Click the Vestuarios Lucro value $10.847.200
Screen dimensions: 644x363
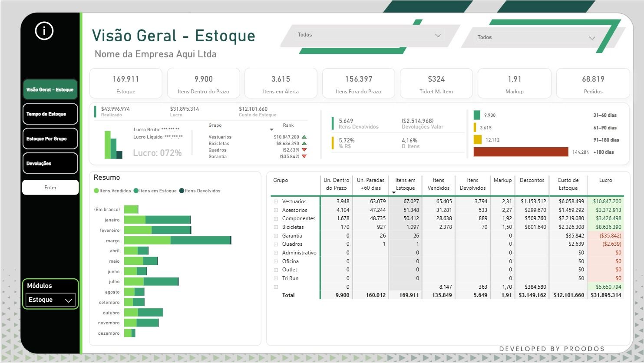coord(607,201)
